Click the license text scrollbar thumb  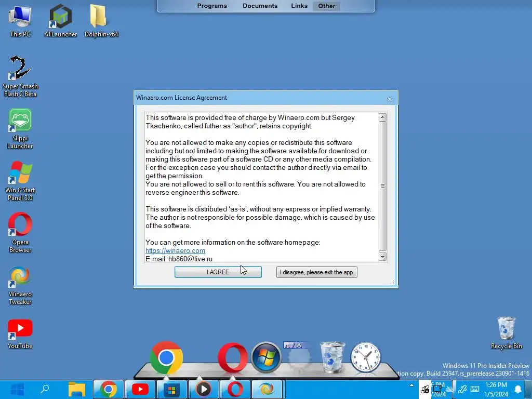pos(382,186)
